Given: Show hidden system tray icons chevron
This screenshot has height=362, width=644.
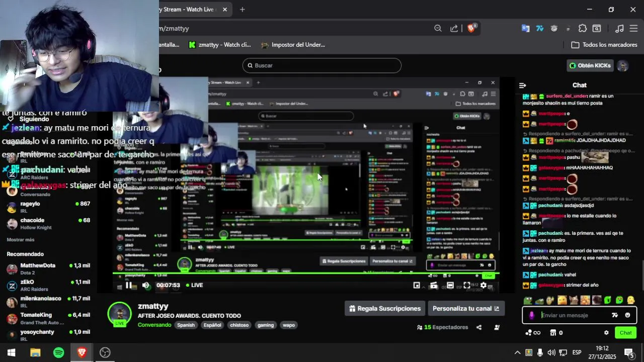Looking at the screenshot, I should (517, 352).
